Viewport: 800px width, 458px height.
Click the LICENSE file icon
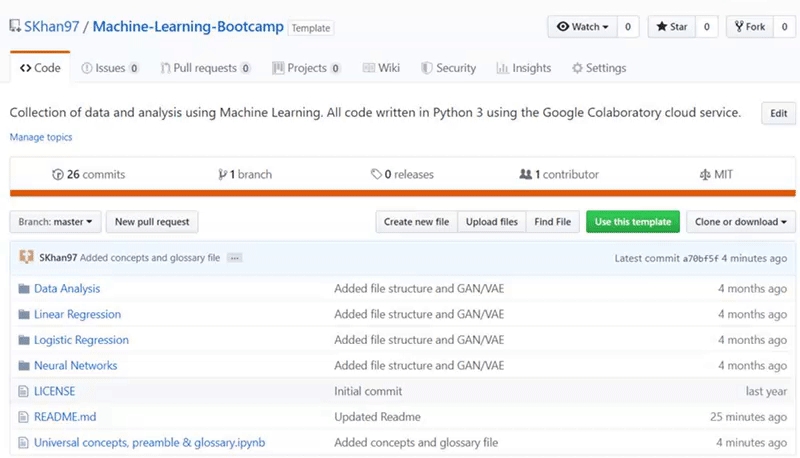click(x=24, y=391)
